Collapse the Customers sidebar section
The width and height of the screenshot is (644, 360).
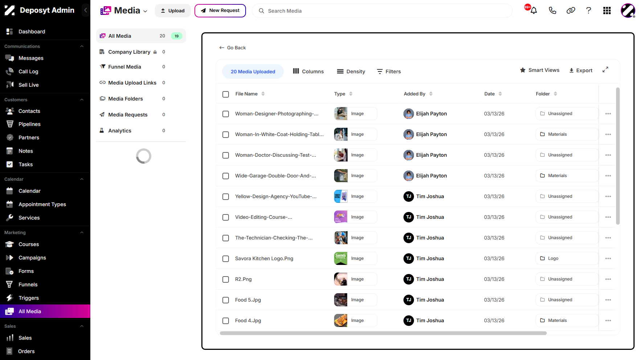[x=82, y=100]
